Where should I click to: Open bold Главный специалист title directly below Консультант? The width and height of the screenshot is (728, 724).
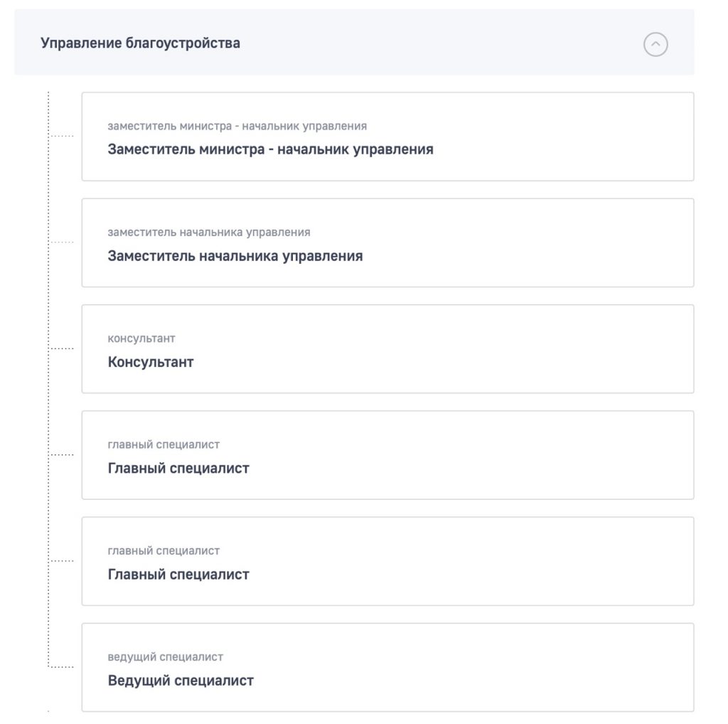pos(178,469)
